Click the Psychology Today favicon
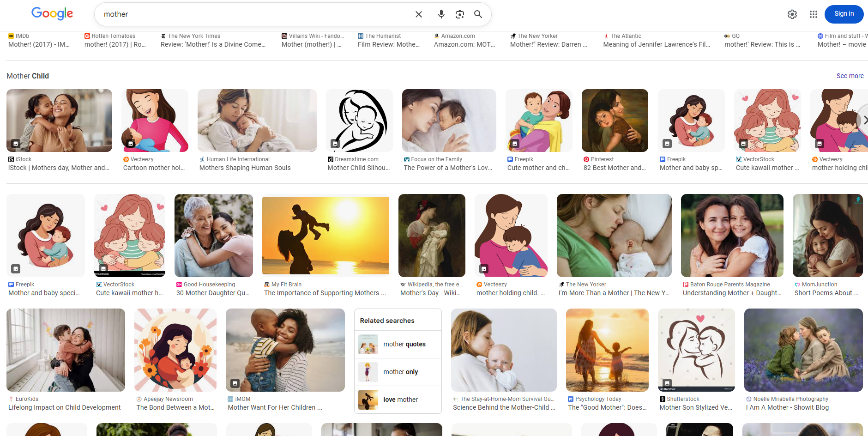 (571, 399)
